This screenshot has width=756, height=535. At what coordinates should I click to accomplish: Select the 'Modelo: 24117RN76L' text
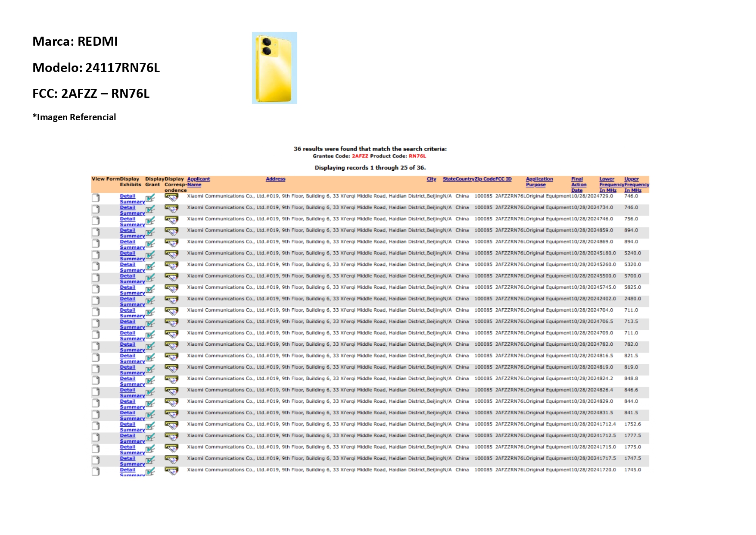pos(96,68)
